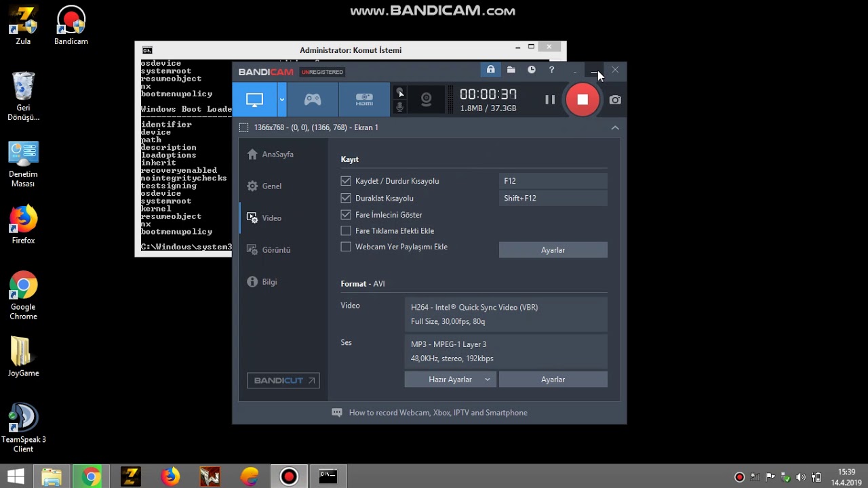Enable Webcam Yer Paylaşımı Ekle
The width and height of the screenshot is (868, 488).
point(346,247)
